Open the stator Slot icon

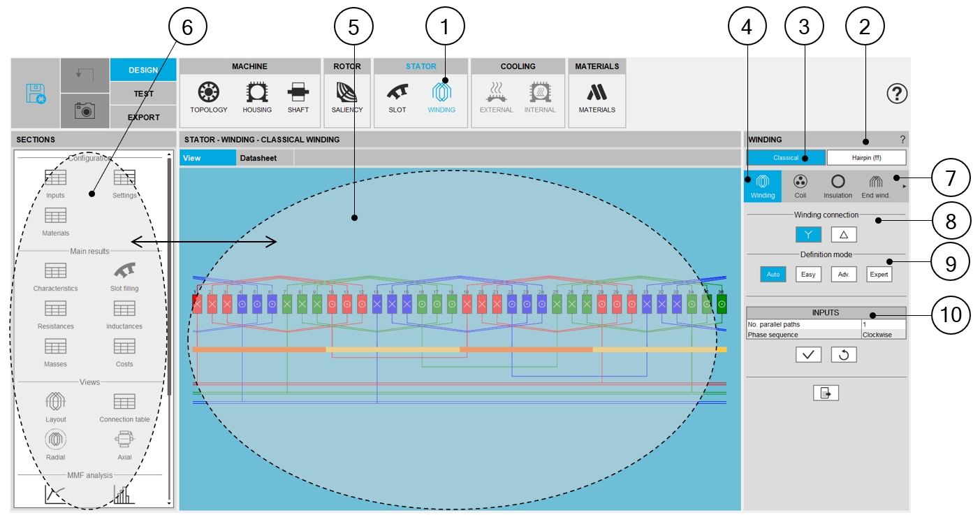coord(397,94)
